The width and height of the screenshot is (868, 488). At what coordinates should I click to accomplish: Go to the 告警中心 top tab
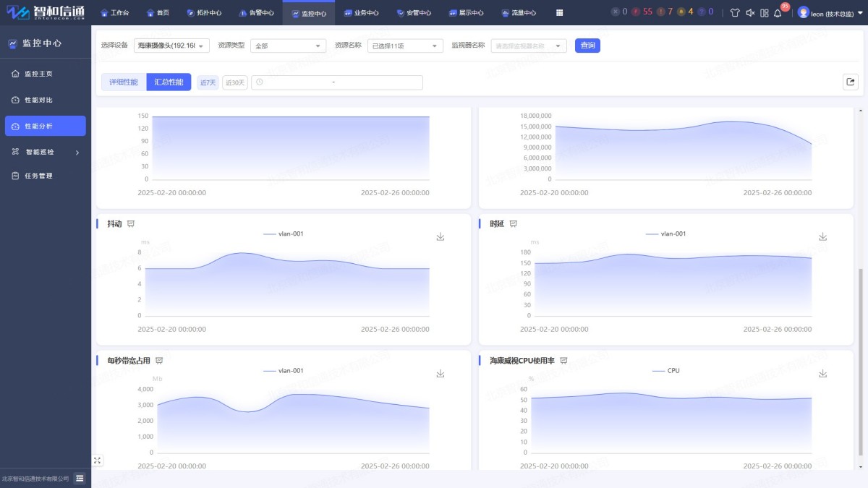[x=256, y=13]
